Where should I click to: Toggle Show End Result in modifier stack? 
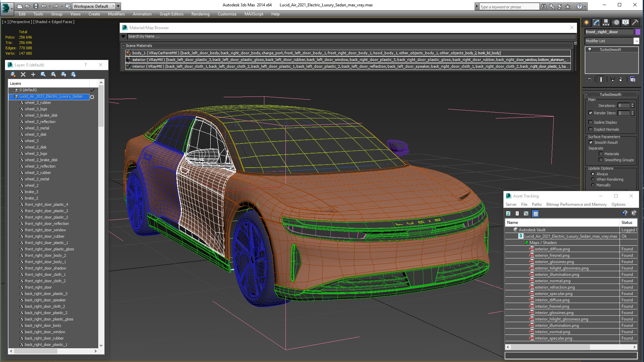coord(601,79)
